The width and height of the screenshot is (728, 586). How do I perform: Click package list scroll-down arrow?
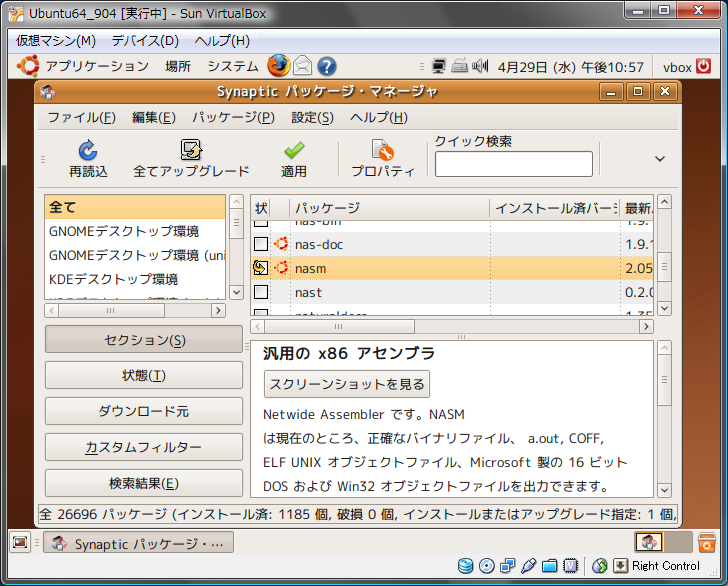(x=664, y=308)
